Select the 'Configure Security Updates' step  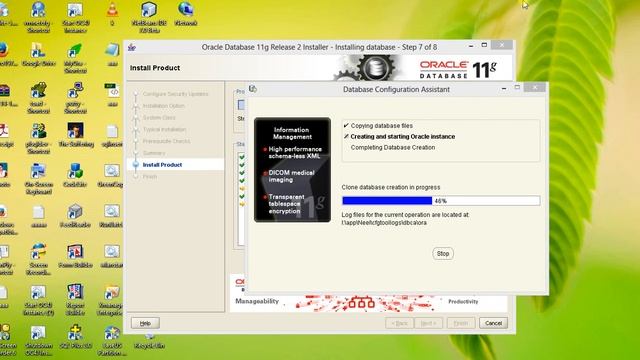(175, 94)
